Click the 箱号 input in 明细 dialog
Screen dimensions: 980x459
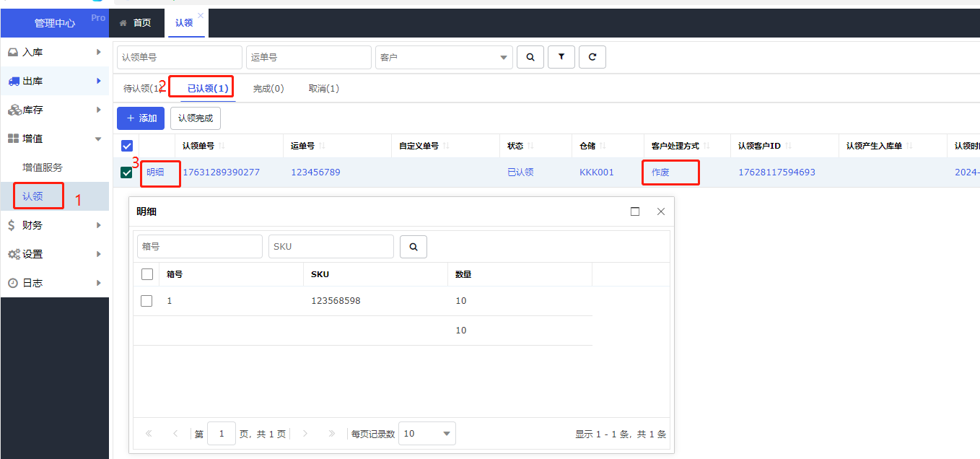[200, 246]
